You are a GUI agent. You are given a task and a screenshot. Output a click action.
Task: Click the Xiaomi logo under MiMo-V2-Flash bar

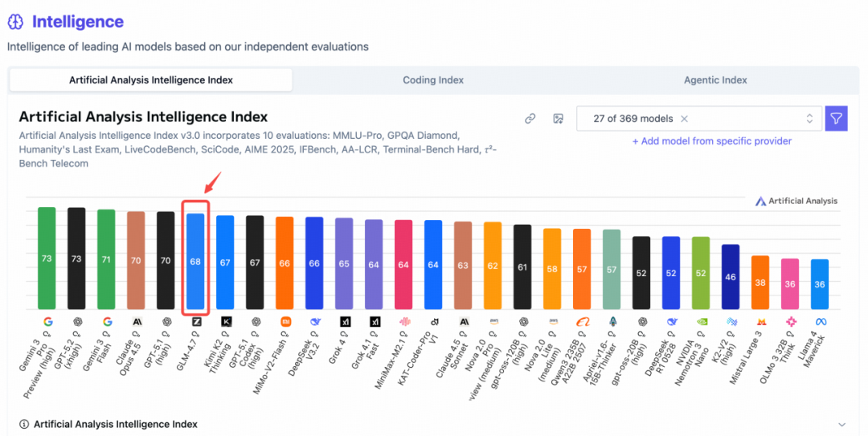coord(285,321)
